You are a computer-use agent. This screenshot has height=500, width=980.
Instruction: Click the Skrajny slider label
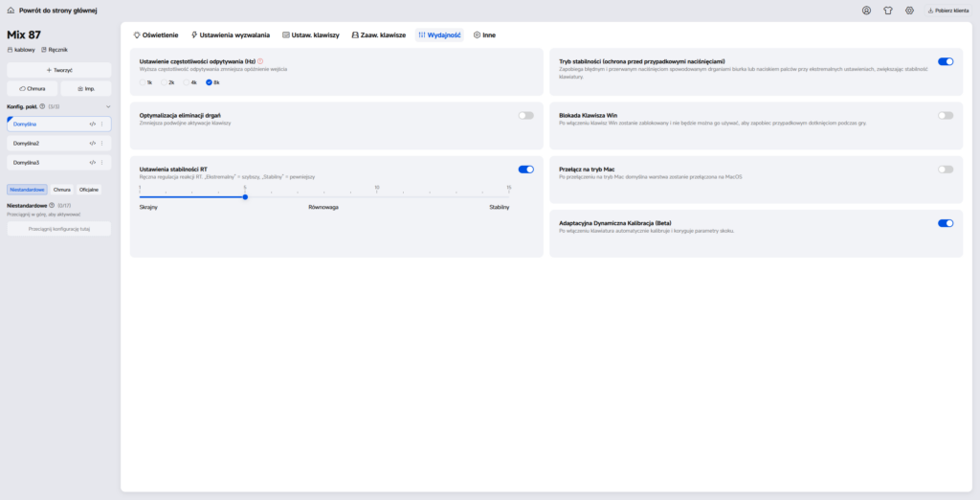(148, 207)
